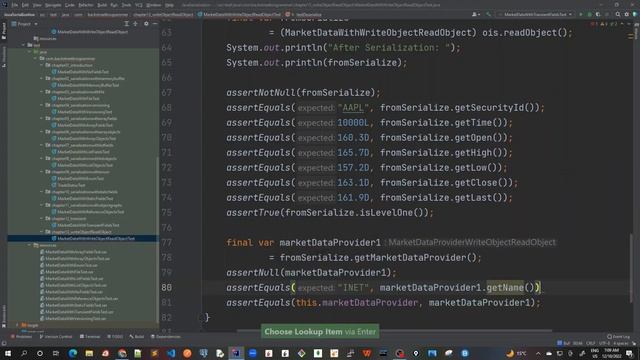Image resolution: width=640 pixels, height=360 pixels.
Task: Open the Window menu
Action: click(153, 5)
